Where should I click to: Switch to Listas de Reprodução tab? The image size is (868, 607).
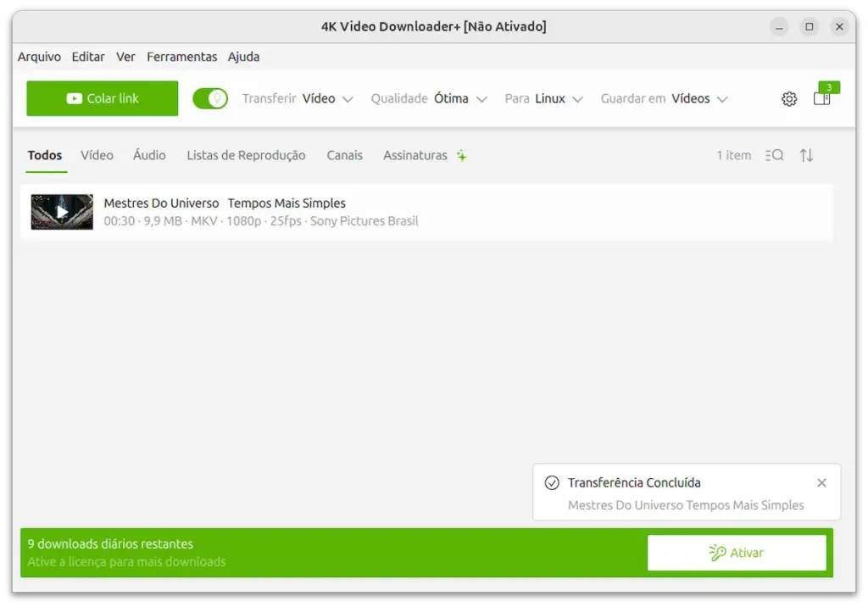[246, 156]
